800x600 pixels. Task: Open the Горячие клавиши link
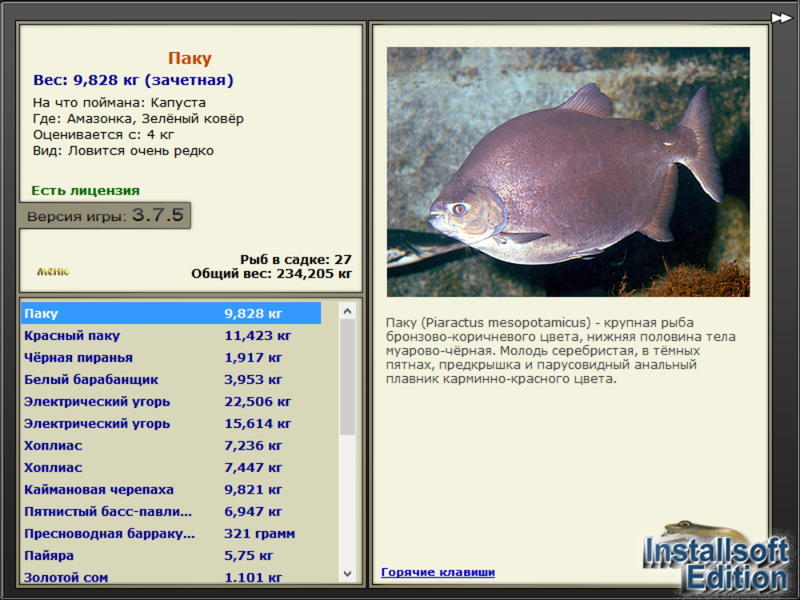(438, 572)
